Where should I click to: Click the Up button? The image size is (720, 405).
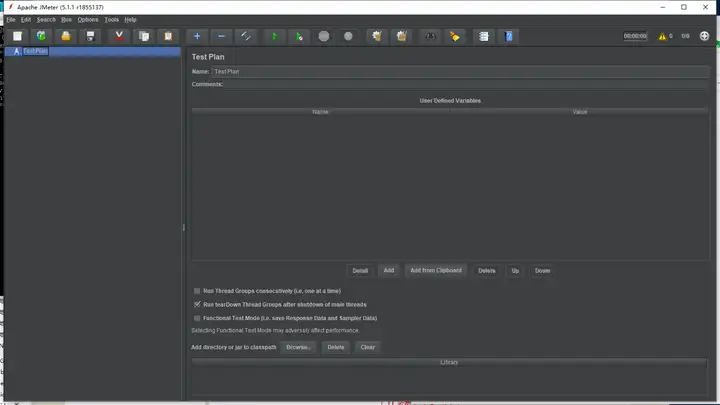coord(515,270)
